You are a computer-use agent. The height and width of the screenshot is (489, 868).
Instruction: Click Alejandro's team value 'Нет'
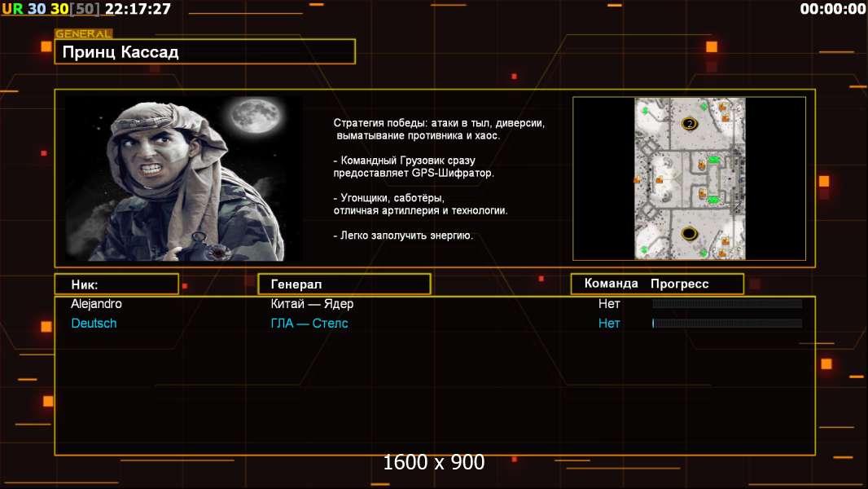[609, 303]
